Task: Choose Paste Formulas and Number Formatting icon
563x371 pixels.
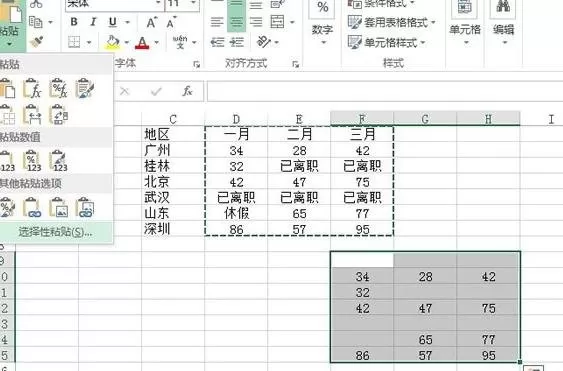Action: 59,88
